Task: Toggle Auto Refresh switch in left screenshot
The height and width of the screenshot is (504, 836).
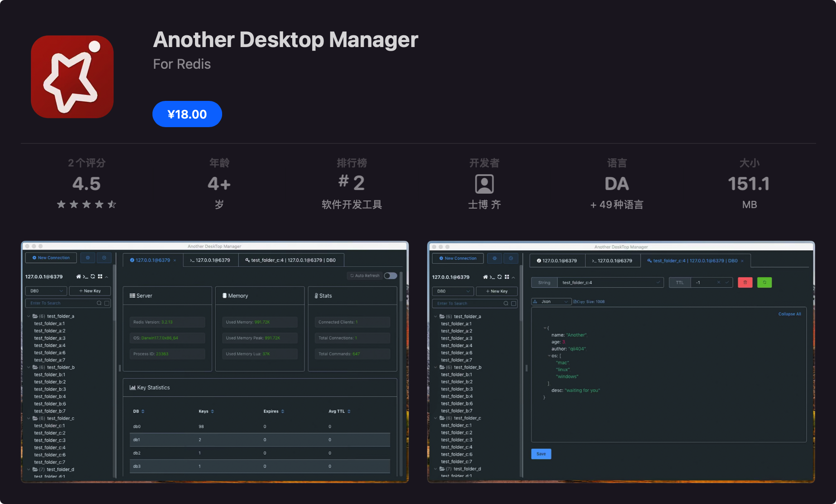Action: pyautogui.click(x=390, y=276)
